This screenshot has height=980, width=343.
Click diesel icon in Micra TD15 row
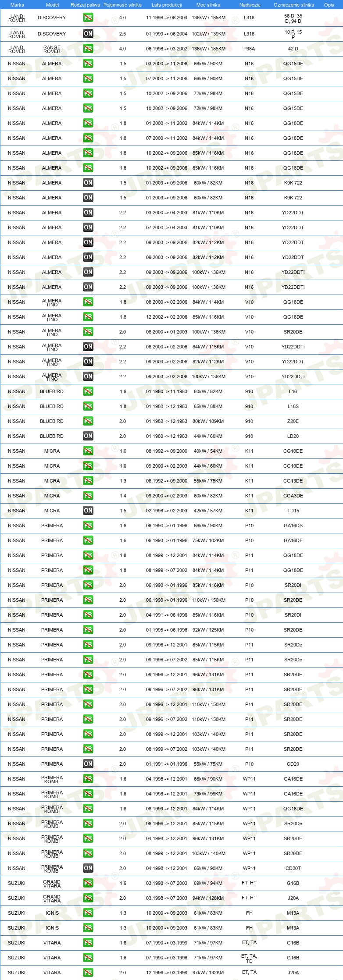click(x=88, y=511)
